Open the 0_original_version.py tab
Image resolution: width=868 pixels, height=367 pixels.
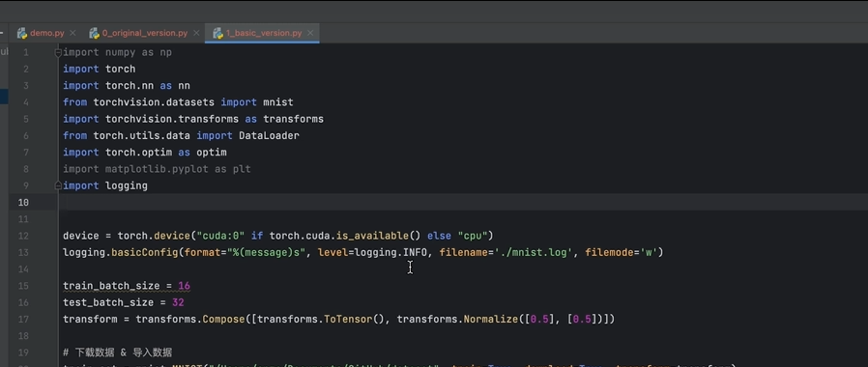(x=144, y=33)
